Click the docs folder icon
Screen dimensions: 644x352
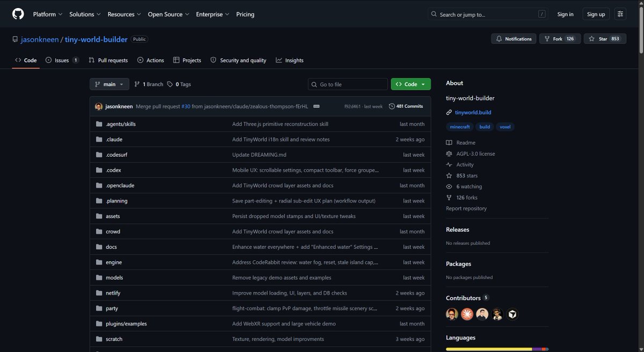tap(99, 247)
